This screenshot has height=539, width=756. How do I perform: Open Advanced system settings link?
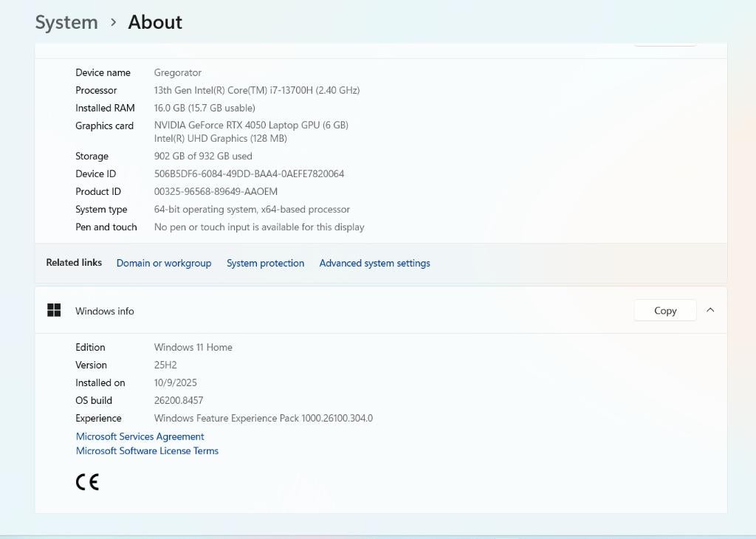click(x=374, y=264)
